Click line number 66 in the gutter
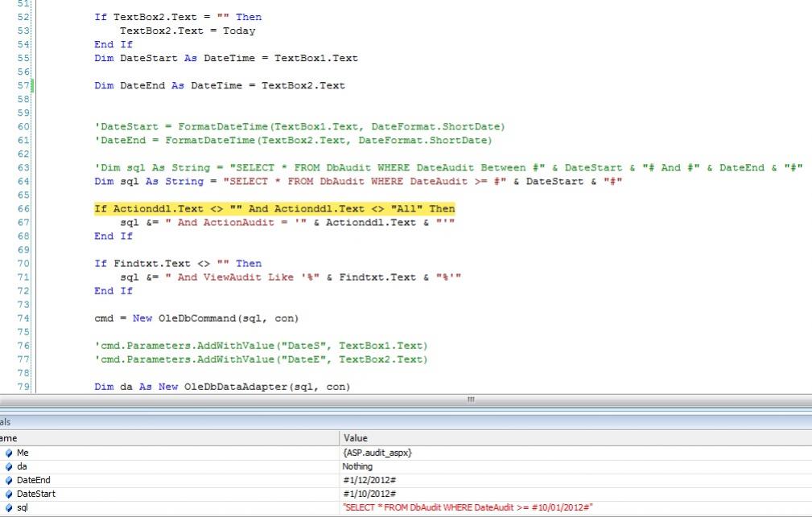This screenshot has height=517, width=812. pyautogui.click(x=23, y=208)
